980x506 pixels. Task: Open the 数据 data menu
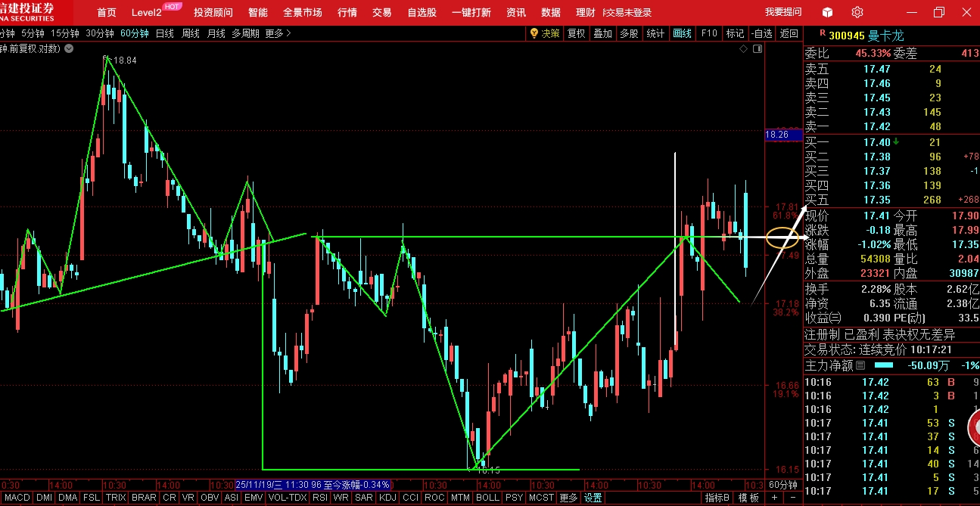(551, 12)
